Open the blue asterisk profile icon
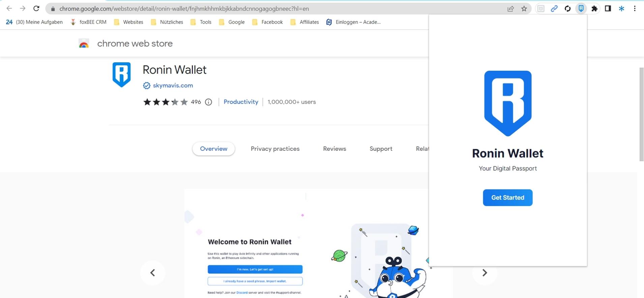 tap(621, 9)
